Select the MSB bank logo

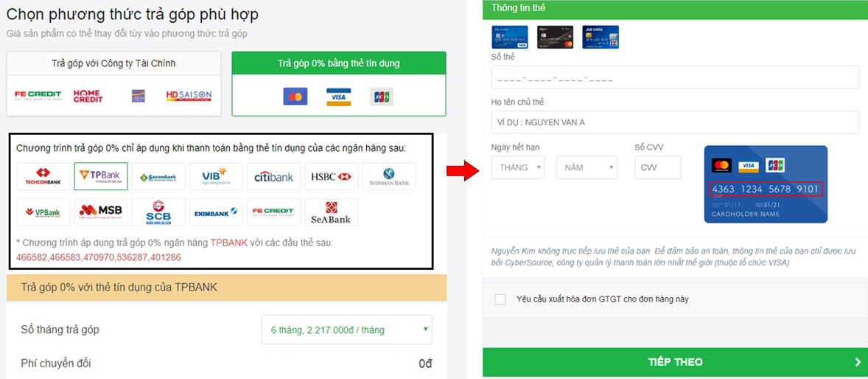tap(101, 212)
